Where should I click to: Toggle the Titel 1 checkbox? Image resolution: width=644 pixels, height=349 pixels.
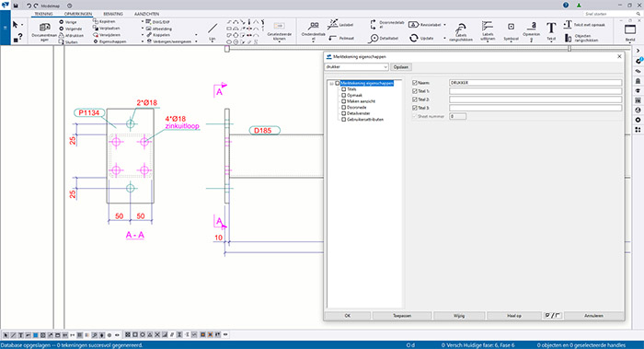414,91
